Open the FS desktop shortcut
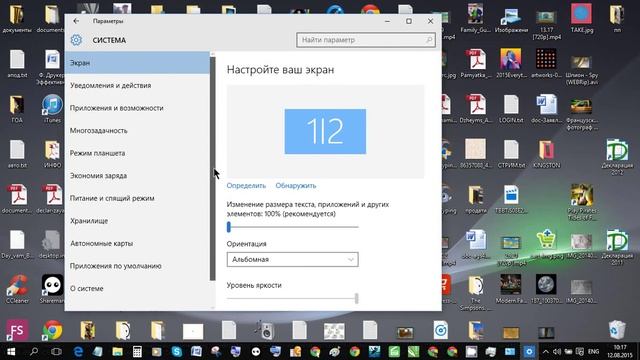Screen dimensions: 640x360 pos(17,330)
